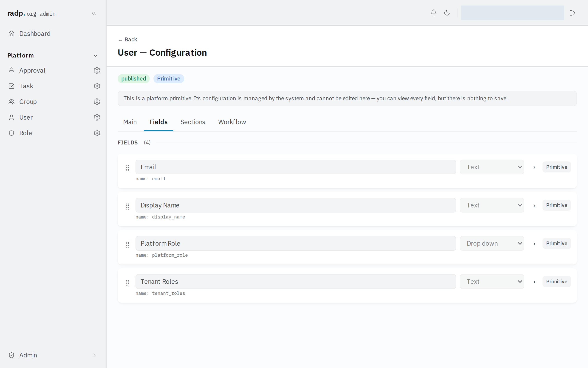
Task: Switch to the Sections tab
Action: coord(193,122)
